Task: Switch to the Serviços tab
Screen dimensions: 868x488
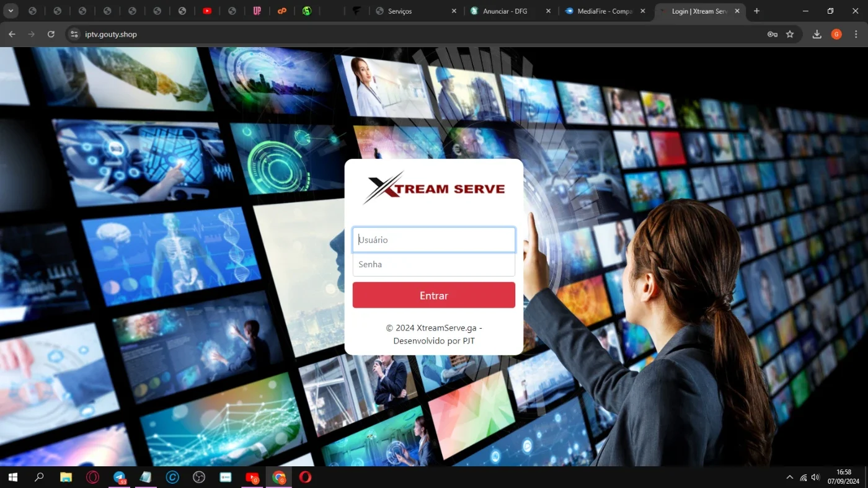Action: 415,11
